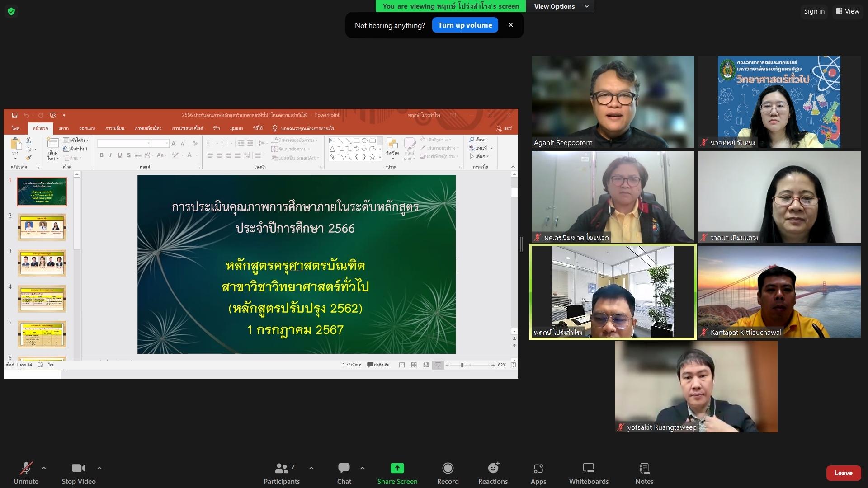Toggle bold formatting in the ribbon

click(x=102, y=155)
